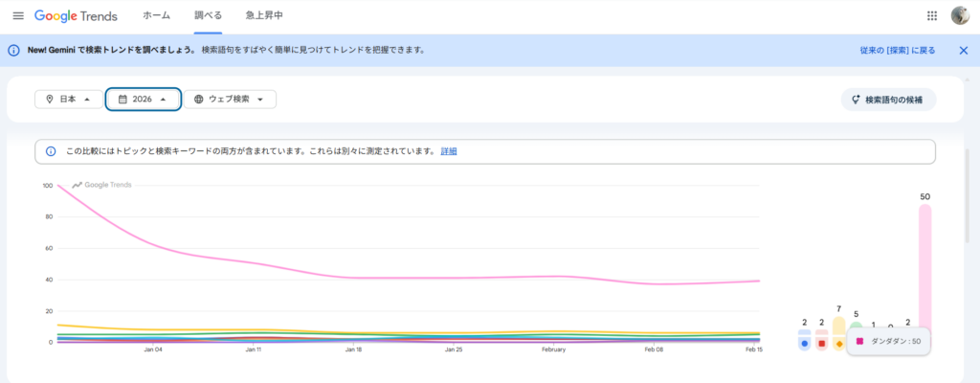Switch to the 急上昇中 tab
This screenshot has width=980, height=383.
pos(263,16)
